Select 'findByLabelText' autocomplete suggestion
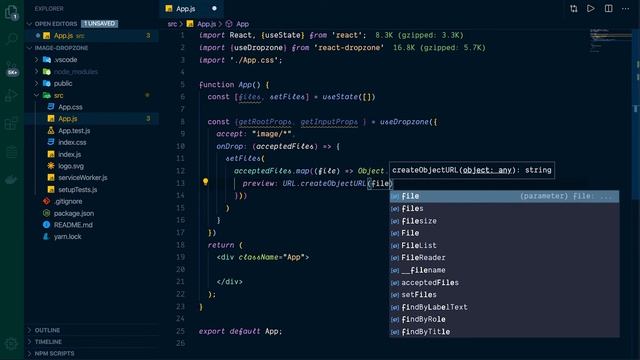This screenshot has height=360, width=640. pos(504,307)
